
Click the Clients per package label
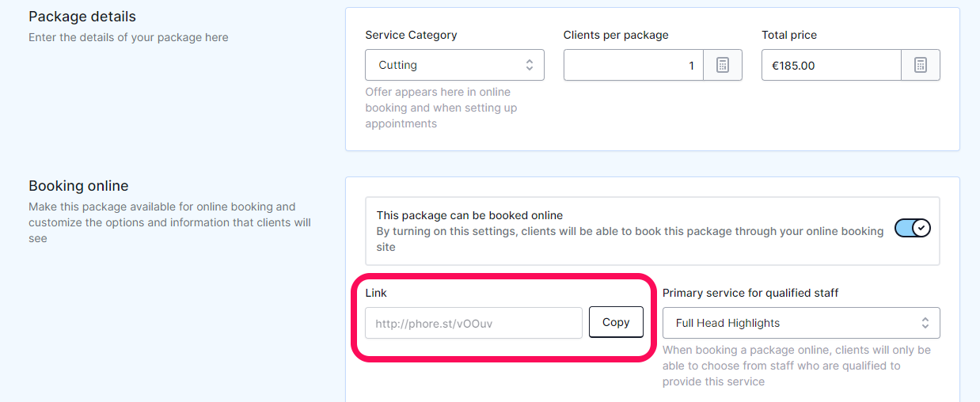pos(616,35)
